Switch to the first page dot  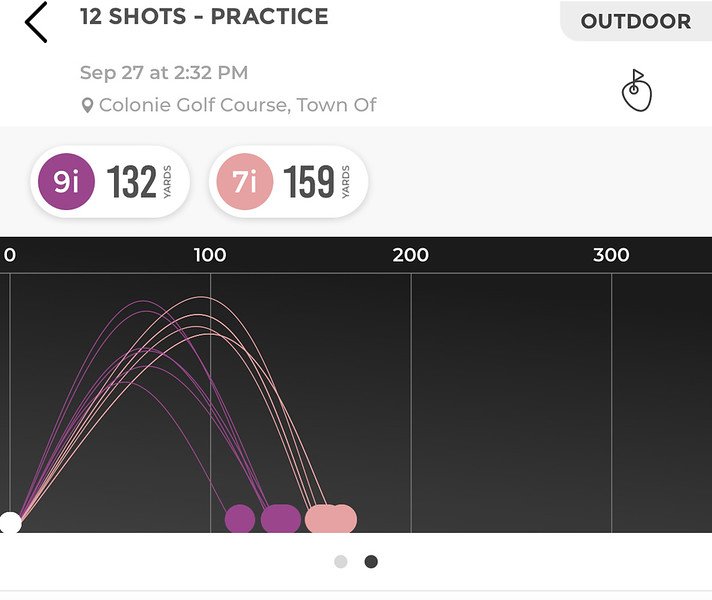coord(341,562)
